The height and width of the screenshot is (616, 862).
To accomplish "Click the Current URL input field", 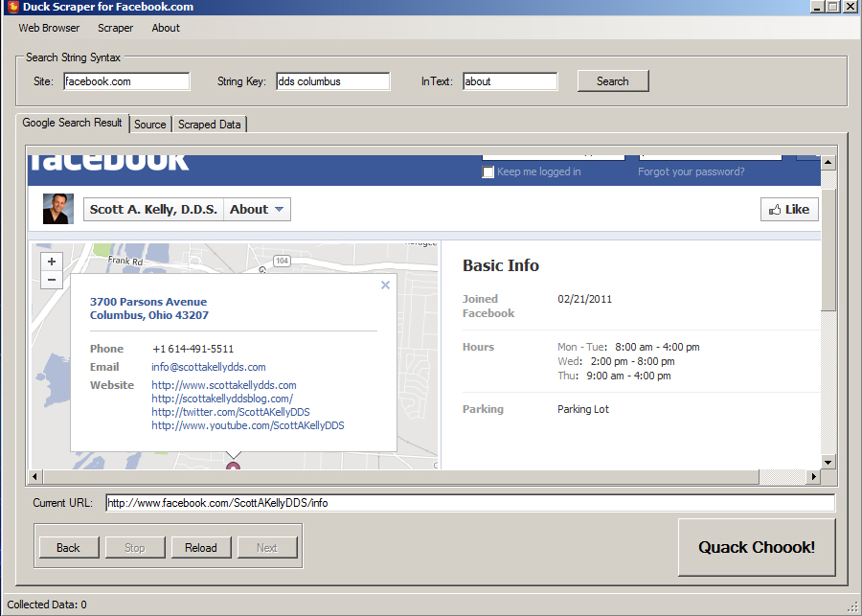I will (x=470, y=503).
